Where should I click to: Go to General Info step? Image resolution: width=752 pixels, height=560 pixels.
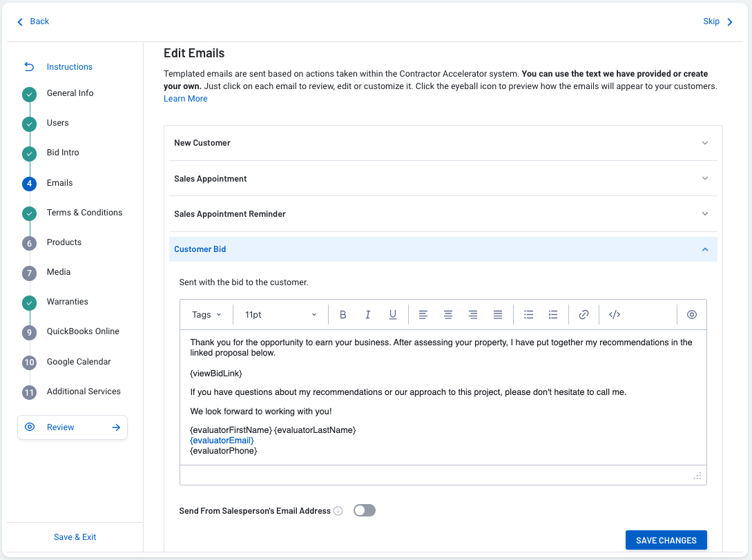70,93
